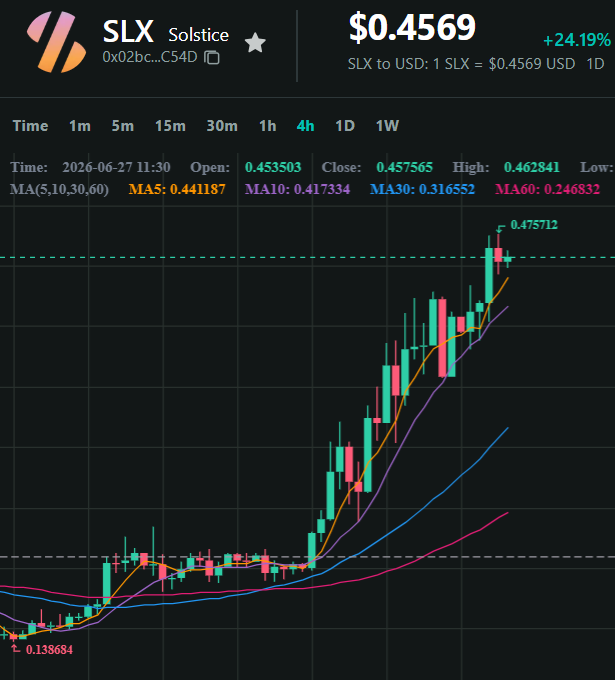The height and width of the screenshot is (680, 615).
Task: Click the SLX ticker symbol
Action: [x=128, y=31]
